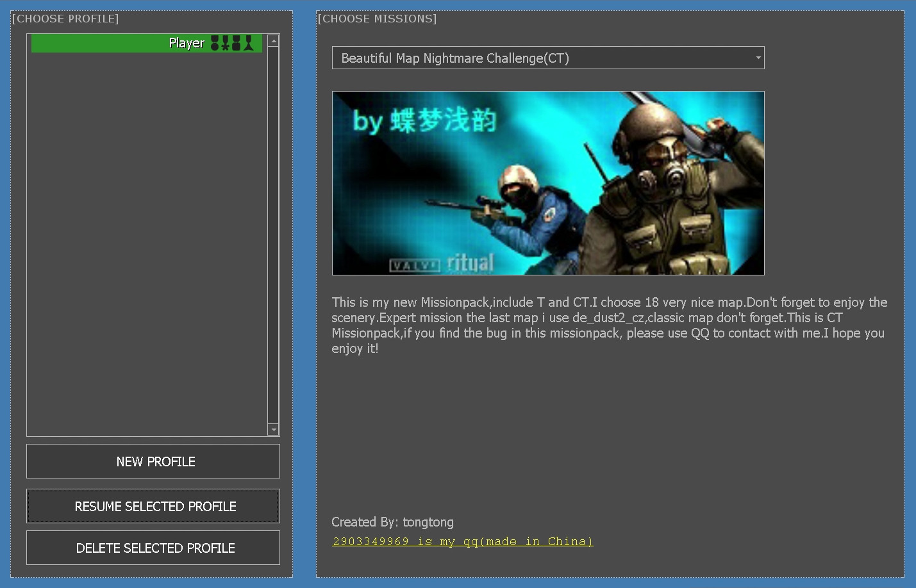Click the scrollbar down arrow in profile list
This screenshot has height=588, width=916.
point(273,430)
